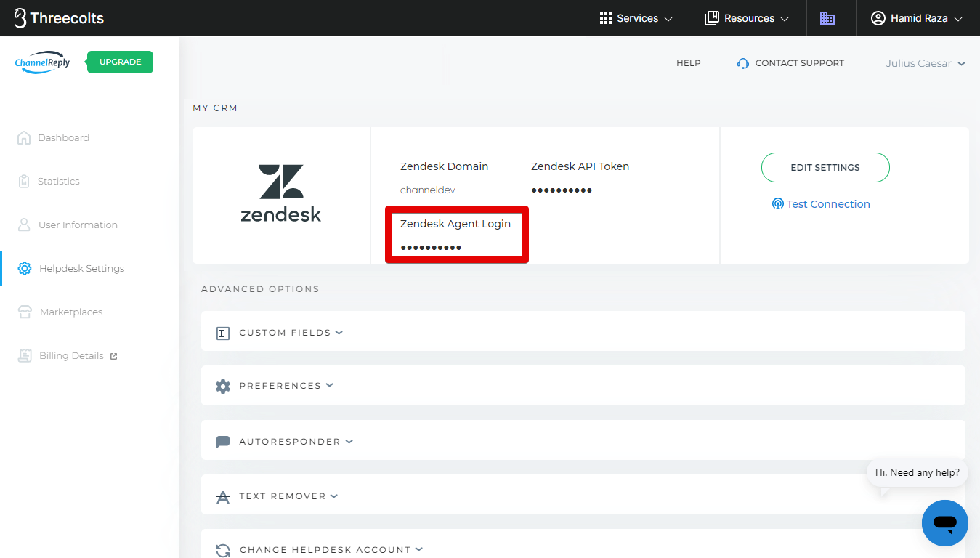
Task: Click the green UPGRADE button
Action: [120, 62]
